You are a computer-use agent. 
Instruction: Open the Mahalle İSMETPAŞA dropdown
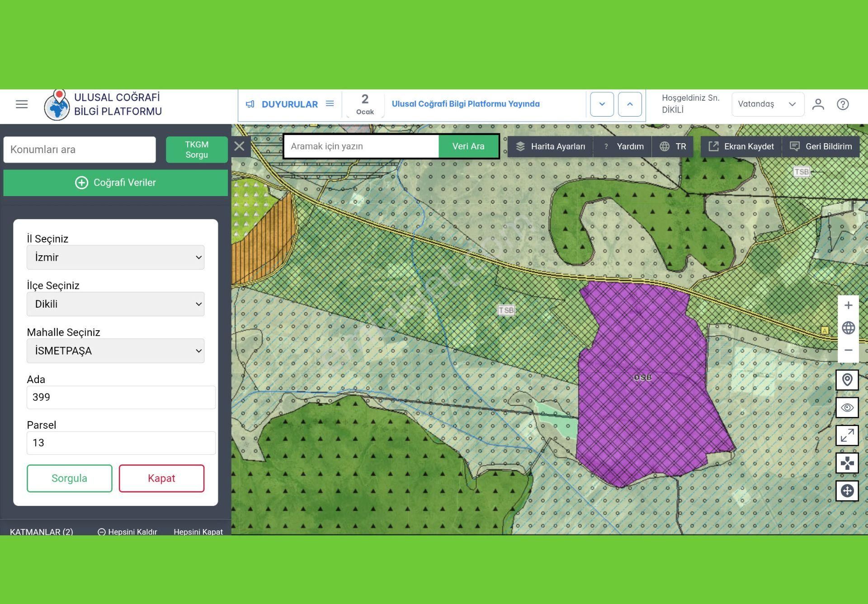[115, 351]
